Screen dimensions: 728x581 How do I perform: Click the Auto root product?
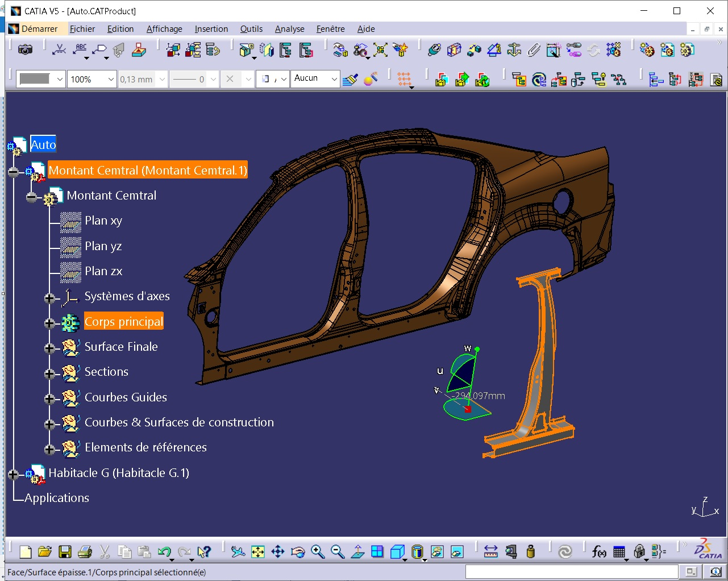click(43, 145)
